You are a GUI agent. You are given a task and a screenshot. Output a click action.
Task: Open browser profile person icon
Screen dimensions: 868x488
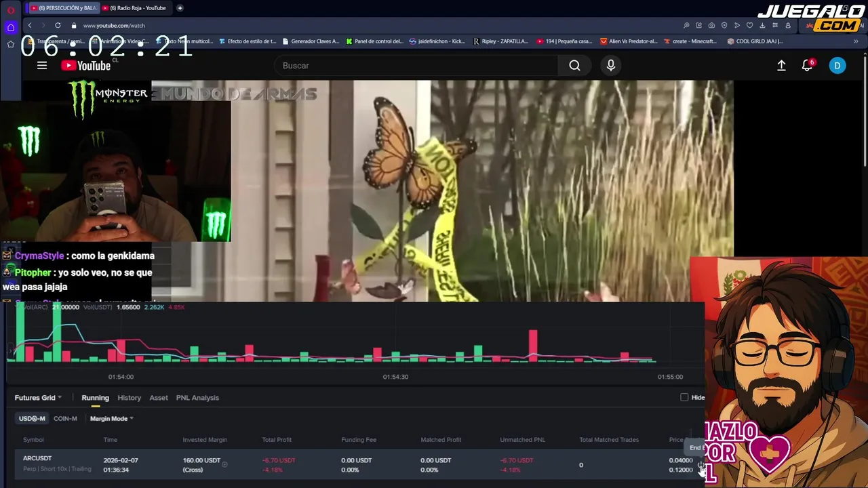(x=788, y=25)
